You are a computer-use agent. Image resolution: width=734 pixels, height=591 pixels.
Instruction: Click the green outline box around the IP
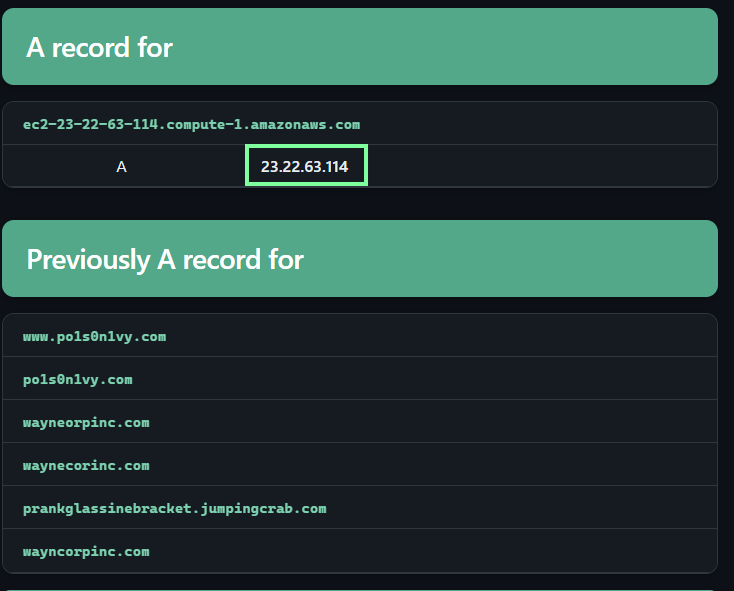point(306,147)
